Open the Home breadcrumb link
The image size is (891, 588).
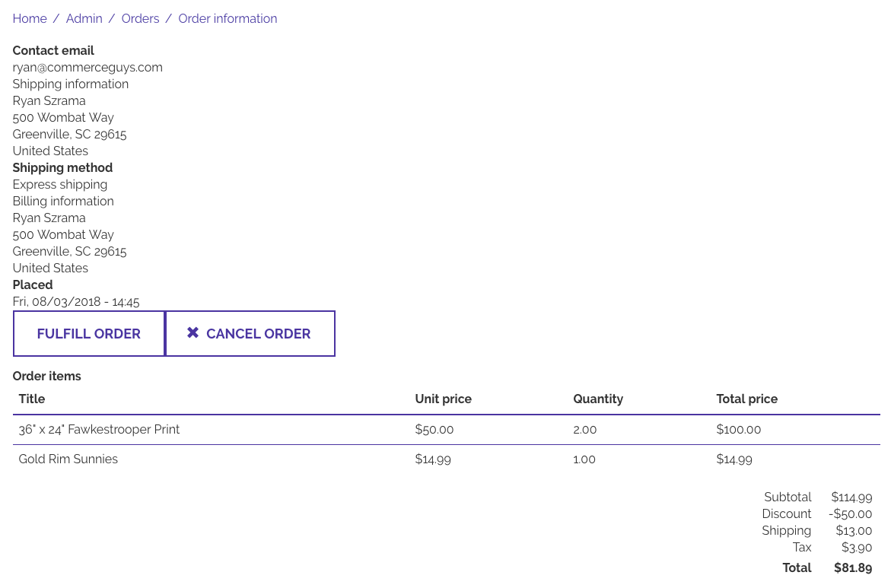30,18
